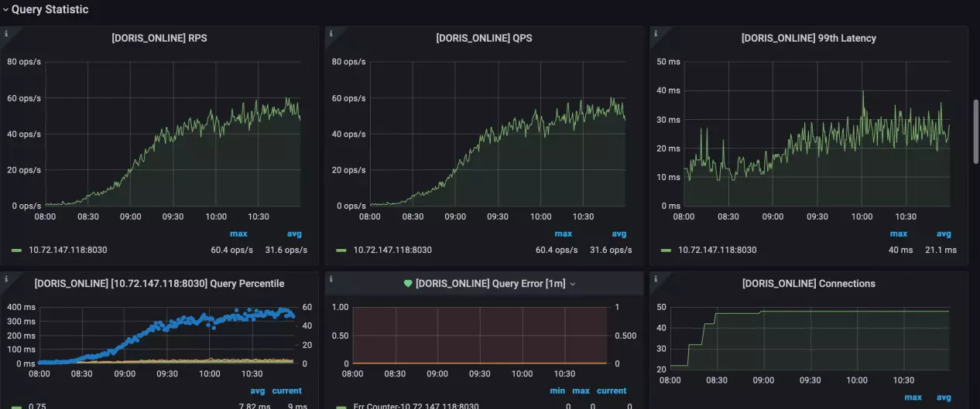
Task: Click the green heart alert icon
Action: click(x=408, y=284)
